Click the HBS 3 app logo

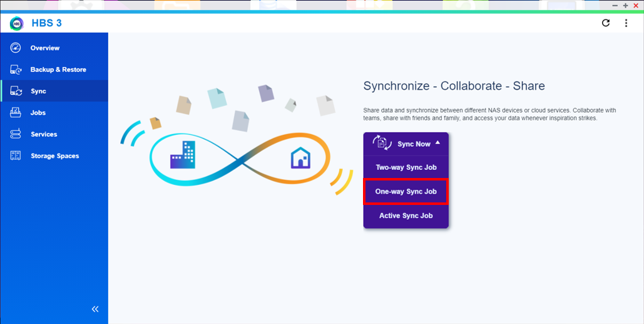point(17,23)
